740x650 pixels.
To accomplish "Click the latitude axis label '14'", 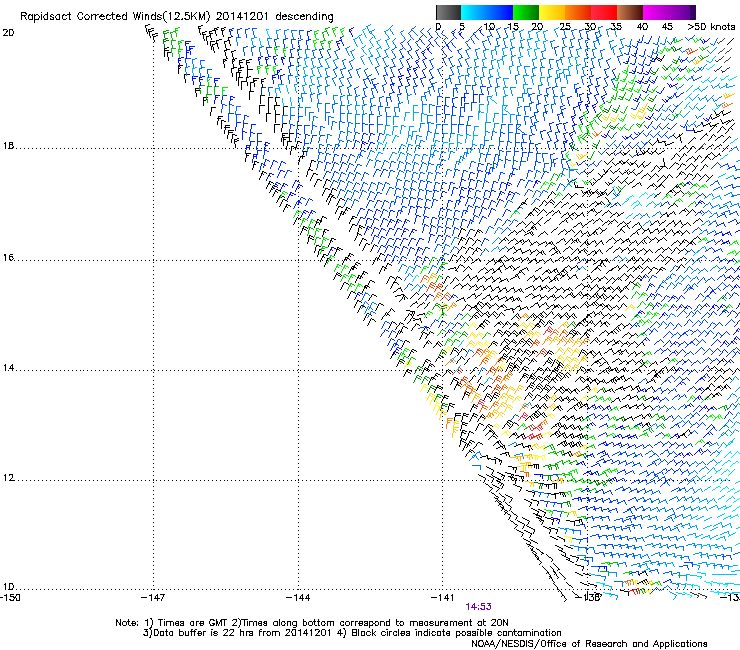I will click(8, 368).
